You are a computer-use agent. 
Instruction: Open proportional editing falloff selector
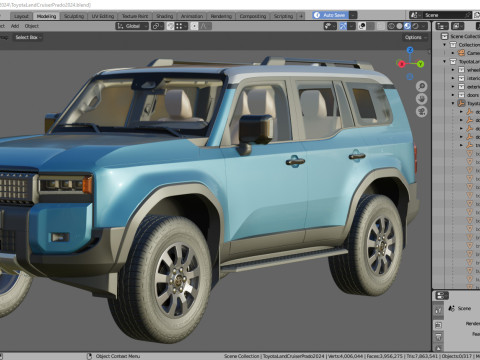coord(205,26)
